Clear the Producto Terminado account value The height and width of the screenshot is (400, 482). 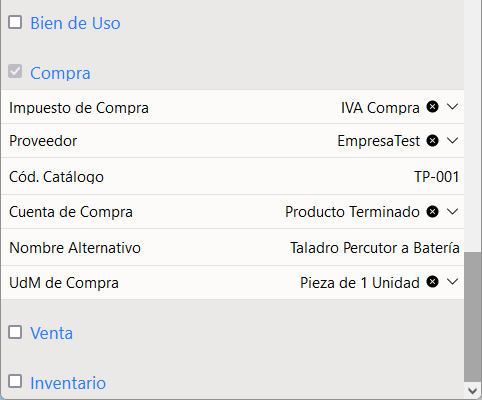pyautogui.click(x=432, y=212)
